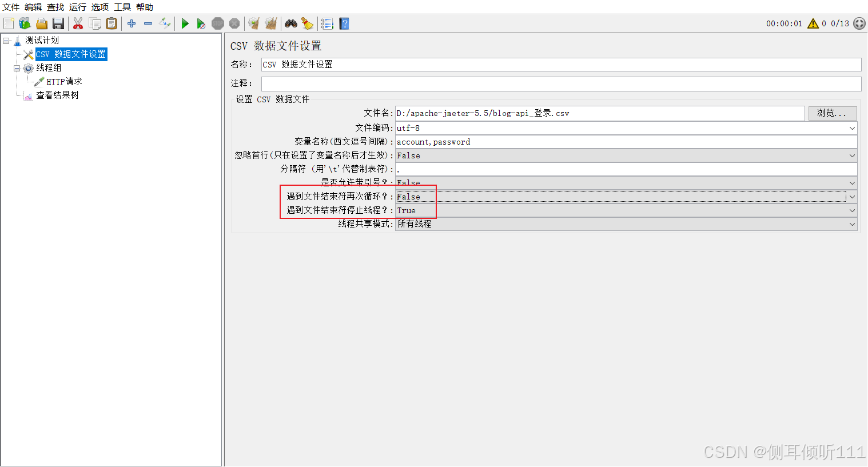Select HTTP请求 in the tree

coord(64,81)
